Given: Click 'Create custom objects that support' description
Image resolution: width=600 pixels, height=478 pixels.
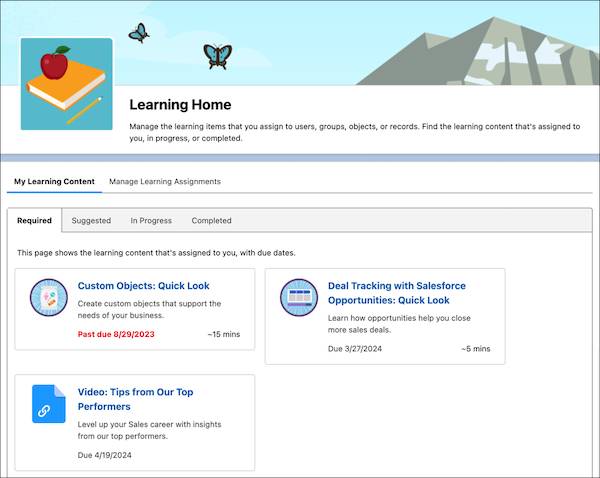Looking at the screenshot, I should click(149, 309).
